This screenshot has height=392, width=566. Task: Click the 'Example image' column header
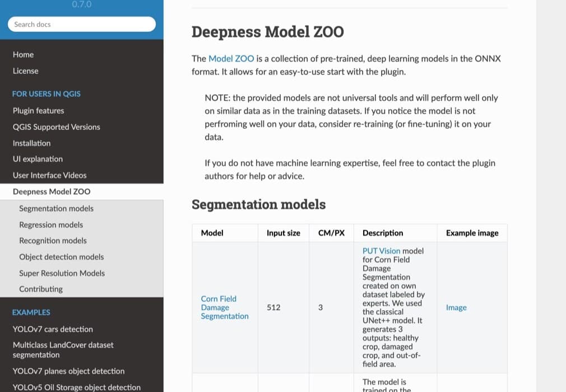472,233
